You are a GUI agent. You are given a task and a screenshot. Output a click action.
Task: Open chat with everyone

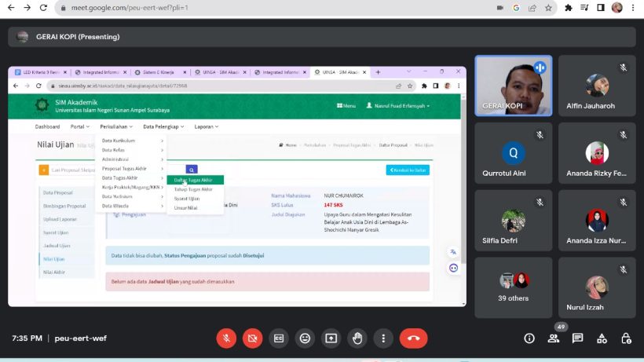click(x=578, y=338)
